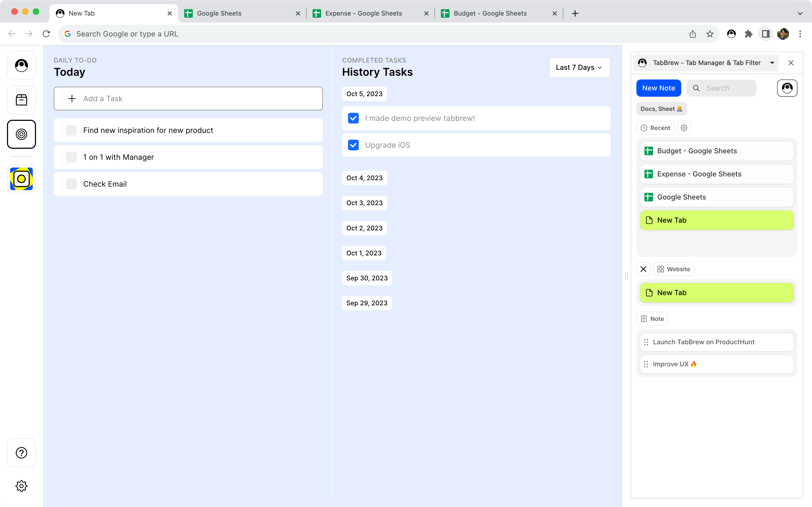The height and width of the screenshot is (507, 812).
Task: Check the Check Email task
Action: (71, 184)
